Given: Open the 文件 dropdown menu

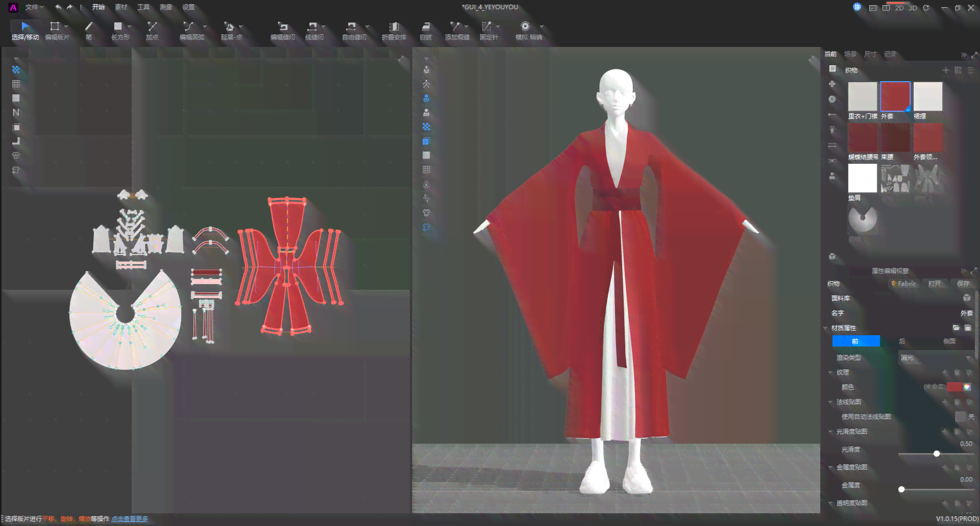Looking at the screenshot, I should pyautogui.click(x=34, y=7).
